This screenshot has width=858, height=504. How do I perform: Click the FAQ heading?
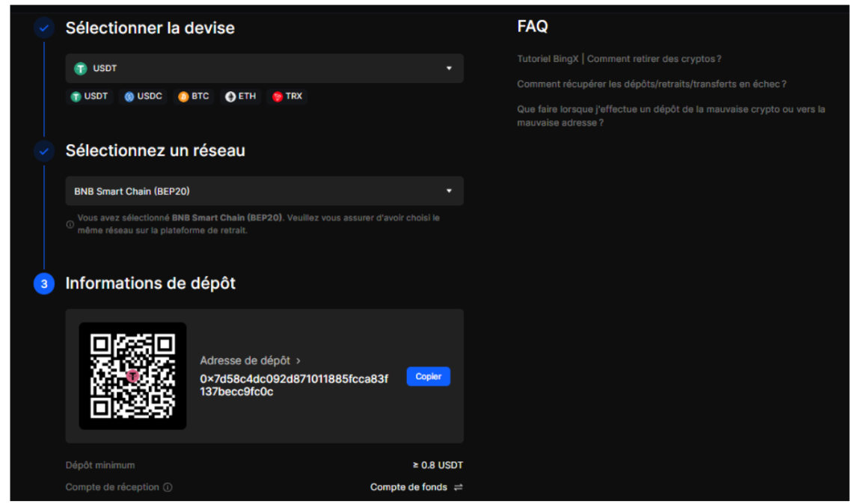533,26
